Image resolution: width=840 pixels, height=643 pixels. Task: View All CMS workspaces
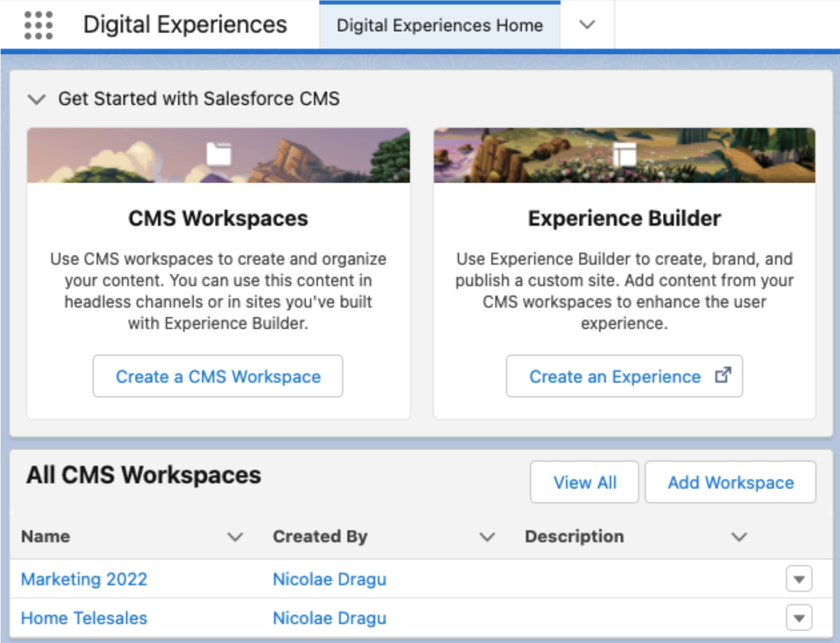point(584,482)
